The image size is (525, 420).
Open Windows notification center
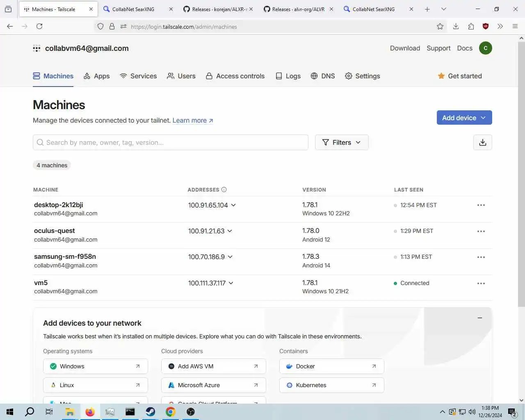pos(512,412)
